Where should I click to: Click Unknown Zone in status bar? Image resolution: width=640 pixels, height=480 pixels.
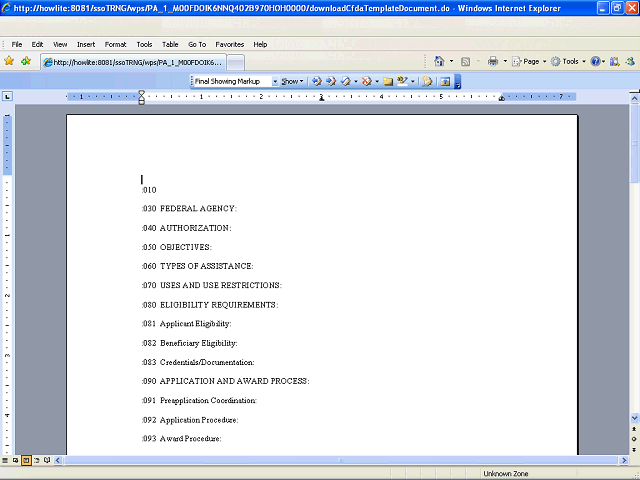pyautogui.click(x=506, y=474)
